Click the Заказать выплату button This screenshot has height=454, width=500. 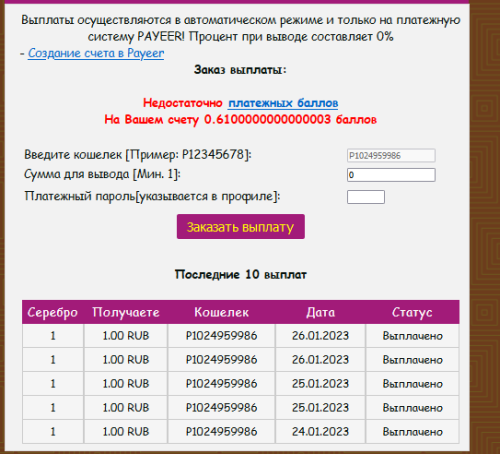click(241, 227)
